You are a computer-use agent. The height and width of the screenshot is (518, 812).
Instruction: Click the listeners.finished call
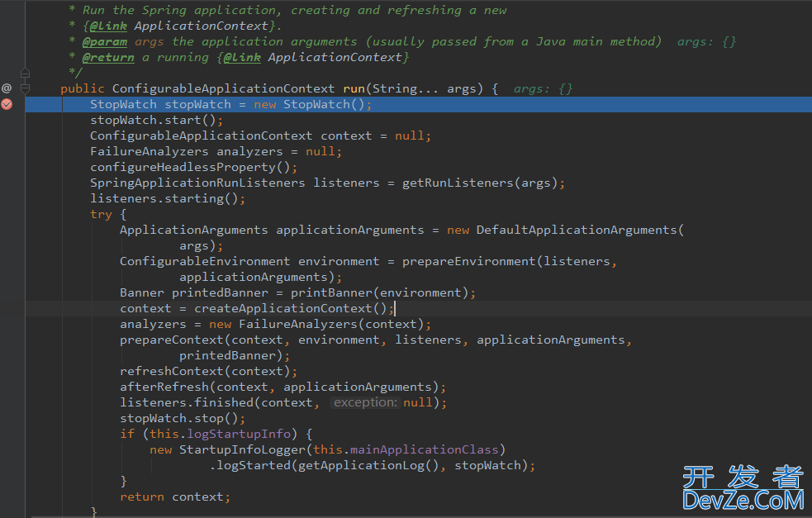tap(187, 402)
